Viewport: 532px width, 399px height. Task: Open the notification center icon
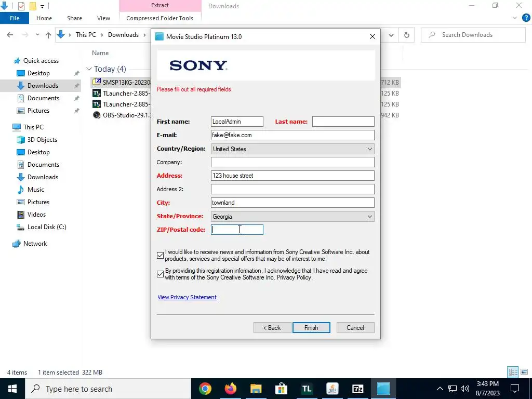click(x=515, y=389)
